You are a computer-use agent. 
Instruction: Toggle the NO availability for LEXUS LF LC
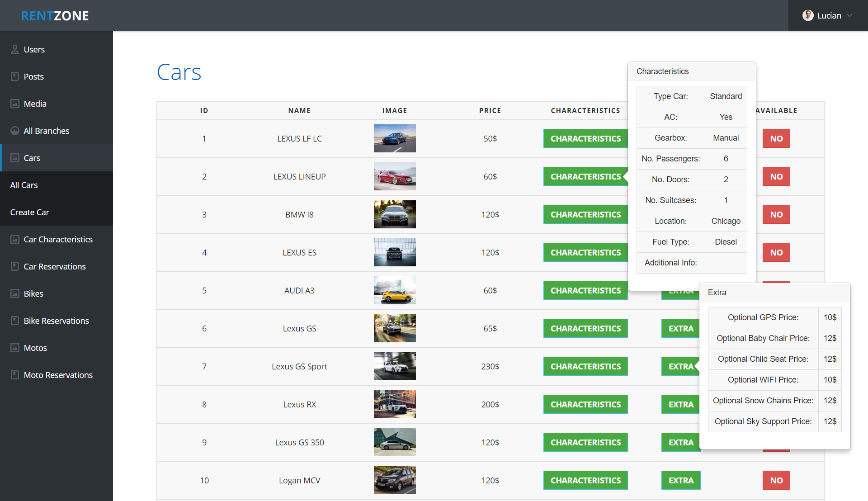(776, 138)
